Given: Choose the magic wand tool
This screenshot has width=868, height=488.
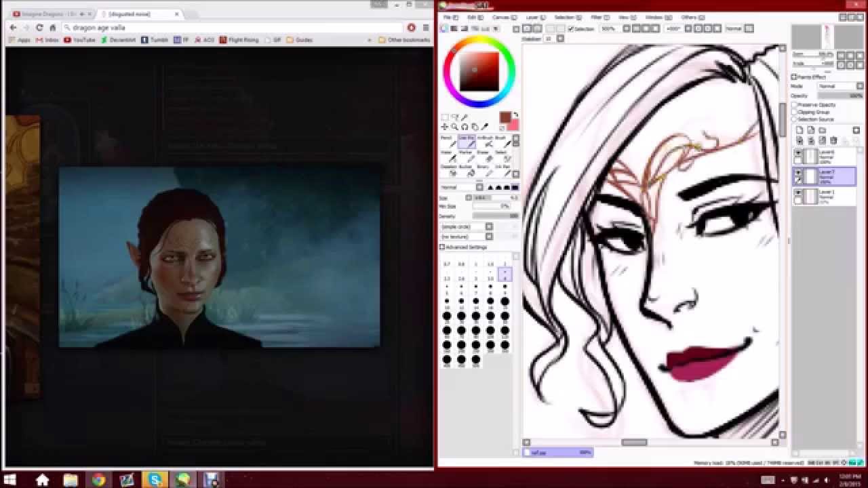Looking at the screenshot, I should click(465, 117).
